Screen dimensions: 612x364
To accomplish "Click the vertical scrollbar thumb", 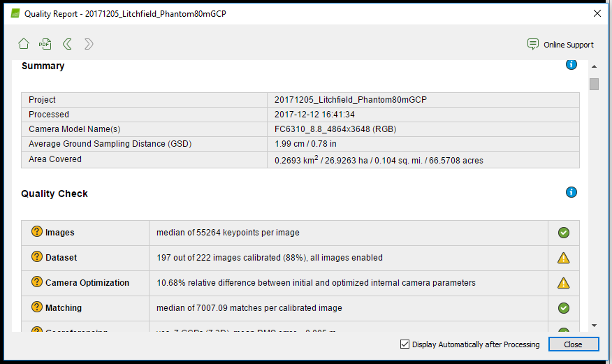I will [594, 84].
